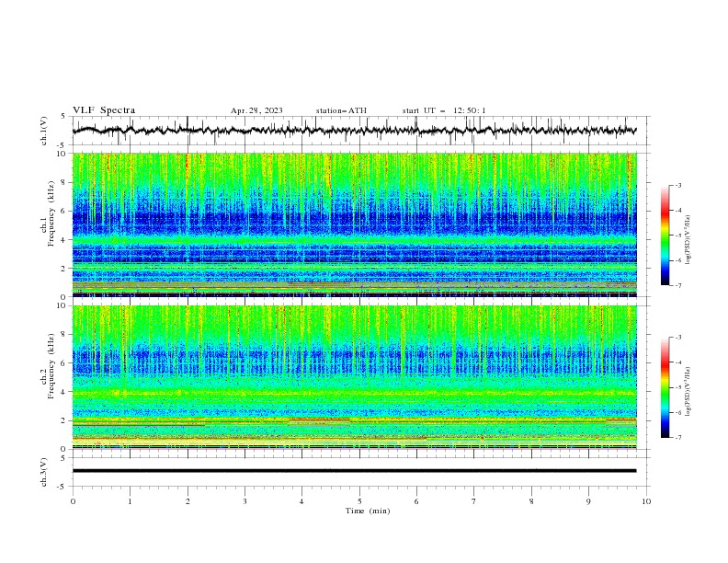Click the ch.2 'Frequency (kHz)' axis label
728x563 pixels.
pyautogui.click(x=51, y=366)
